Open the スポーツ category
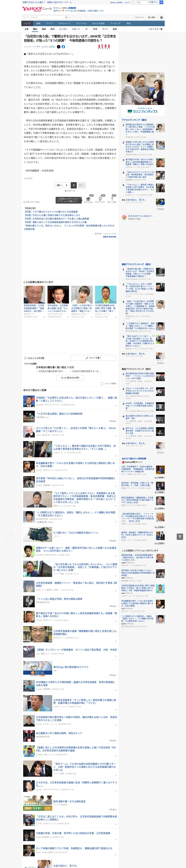Image resolution: width=186 pixels, height=868 pixels. [x=76, y=29]
